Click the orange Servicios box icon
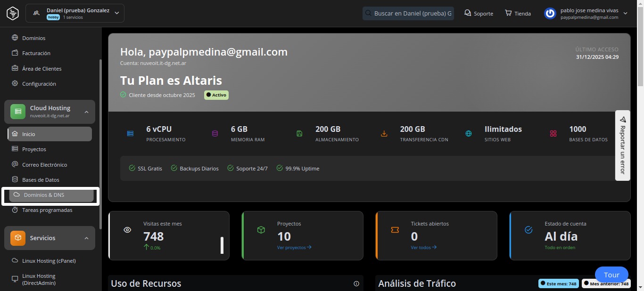The image size is (644, 291). coord(18,238)
